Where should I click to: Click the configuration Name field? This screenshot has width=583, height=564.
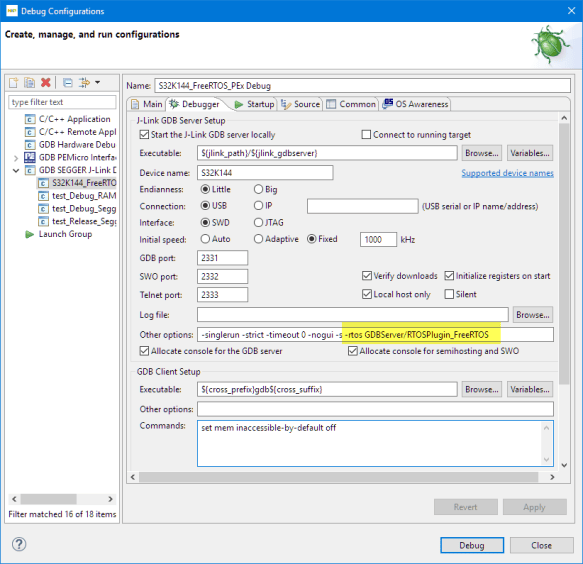coord(362,86)
